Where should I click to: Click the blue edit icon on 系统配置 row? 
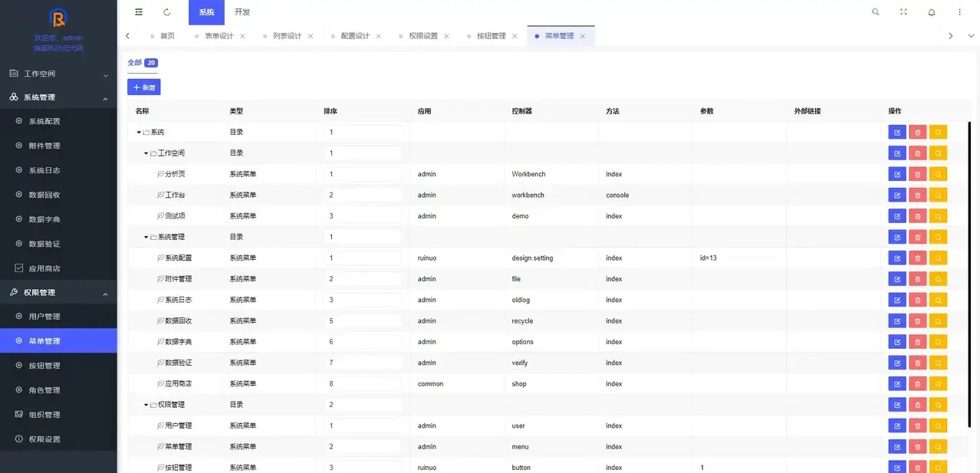coord(897,258)
